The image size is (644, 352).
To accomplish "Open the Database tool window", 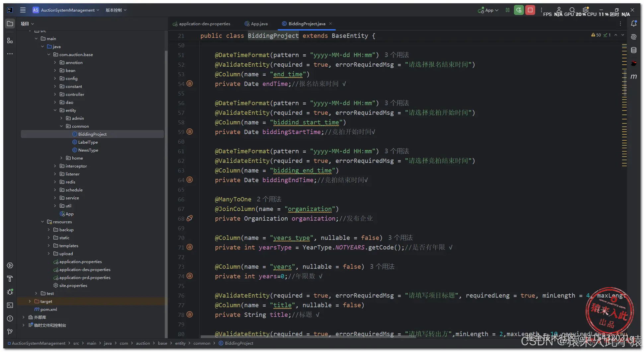I will tap(634, 50).
